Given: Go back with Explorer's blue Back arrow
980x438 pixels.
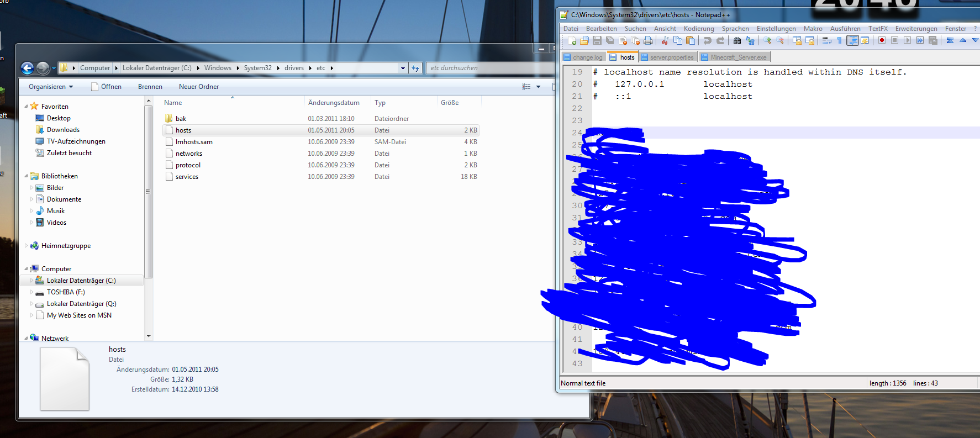Looking at the screenshot, I should click(x=27, y=68).
